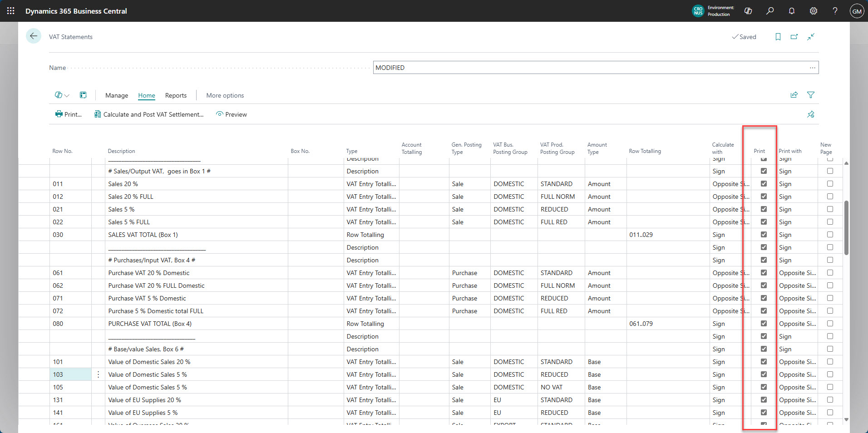Click Dynamics 365 Business Central title
This screenshot has height=433, width=868.
coord(76,11)
